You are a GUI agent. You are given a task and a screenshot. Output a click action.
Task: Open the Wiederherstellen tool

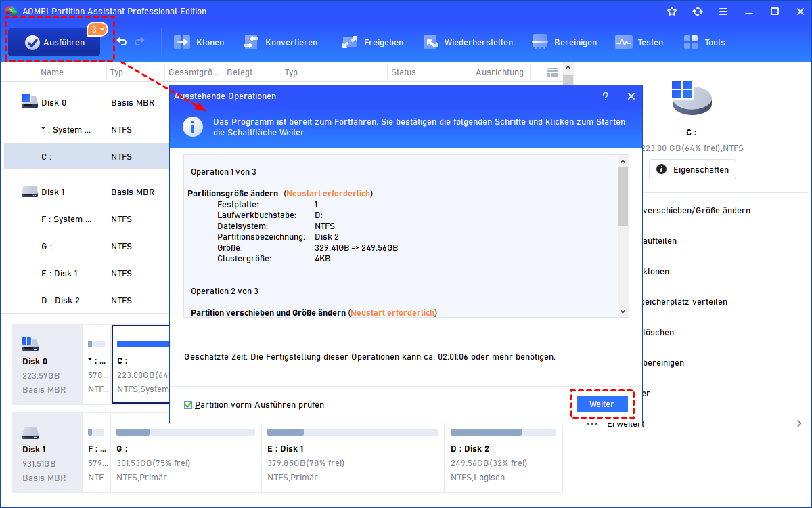coord(431,42)
